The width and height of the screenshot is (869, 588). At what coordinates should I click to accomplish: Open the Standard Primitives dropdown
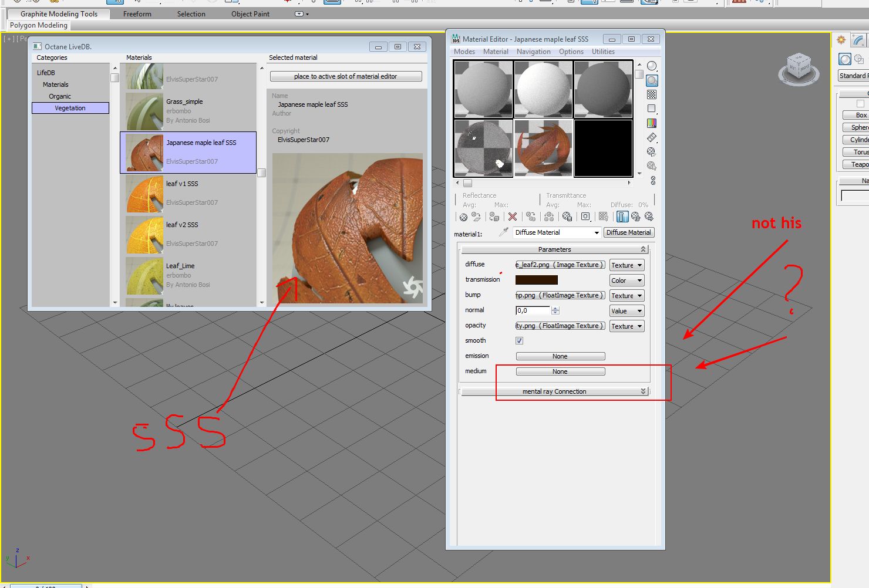[x=854, y=76]
